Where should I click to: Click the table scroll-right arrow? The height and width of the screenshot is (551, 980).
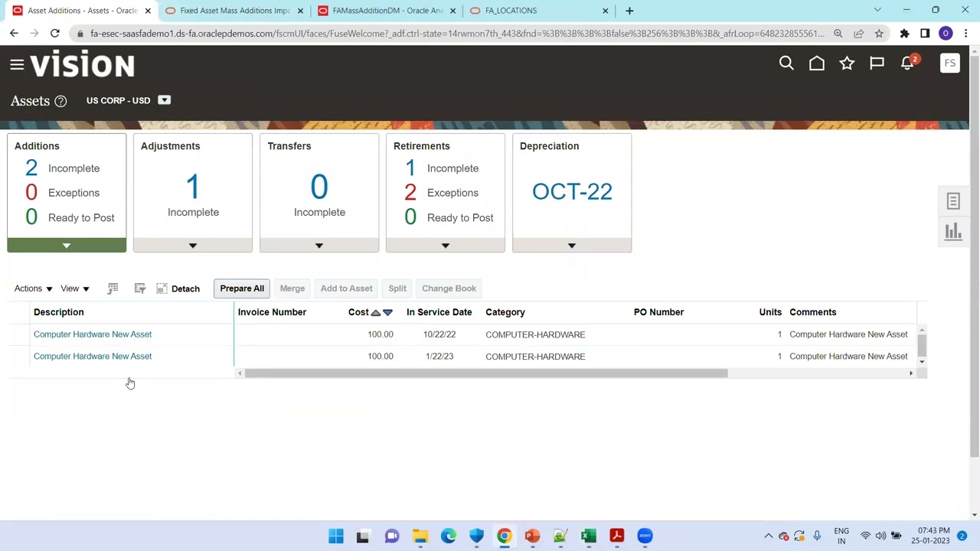(911, 373)
